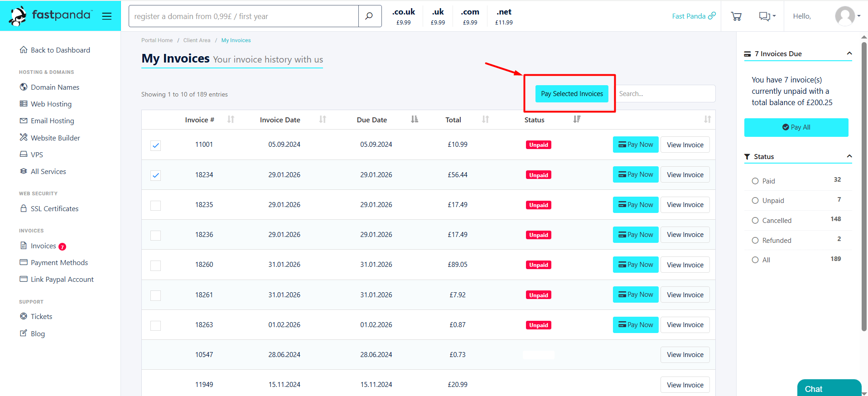The height and width of the screenshot is (396, 868).
Task: Click the fastpanda logo
Action: [x=51, y=16]
